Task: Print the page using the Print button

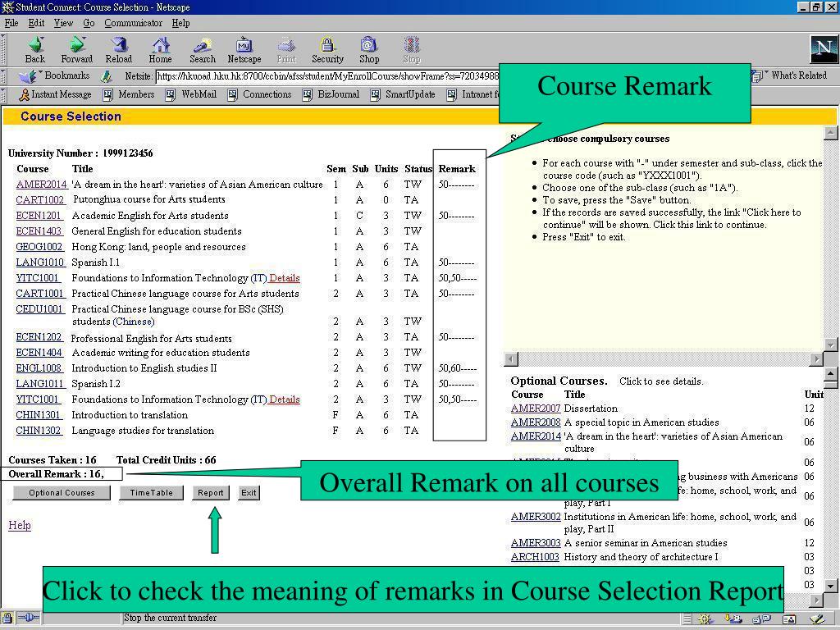Action: coord(286,50)
